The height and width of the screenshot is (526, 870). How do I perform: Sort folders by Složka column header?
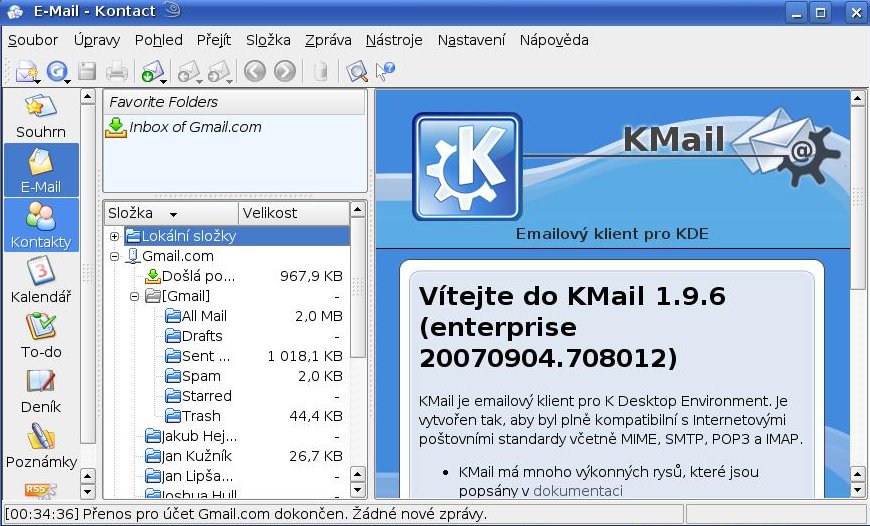171,213
